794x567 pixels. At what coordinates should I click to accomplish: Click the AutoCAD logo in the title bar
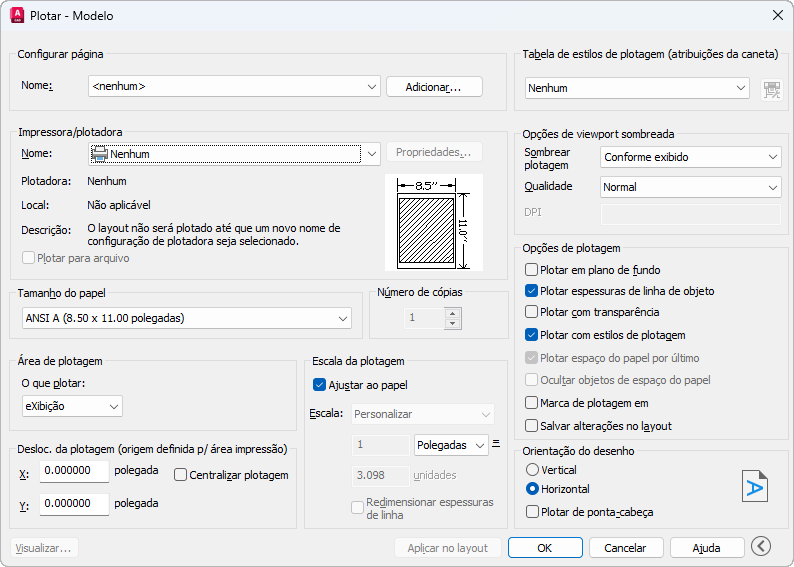click(x=17, y=16)
